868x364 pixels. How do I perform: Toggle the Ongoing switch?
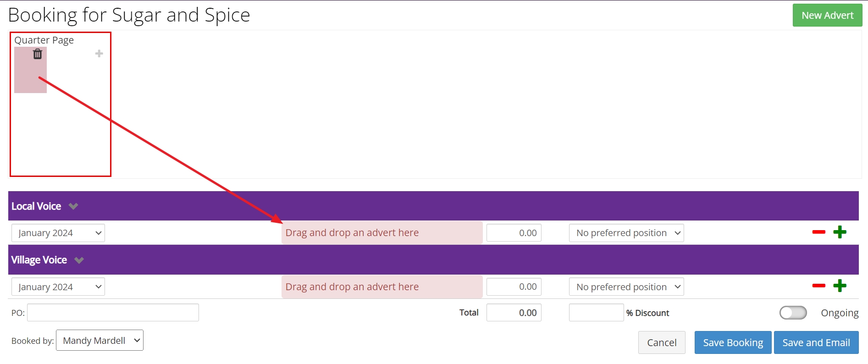793,313
